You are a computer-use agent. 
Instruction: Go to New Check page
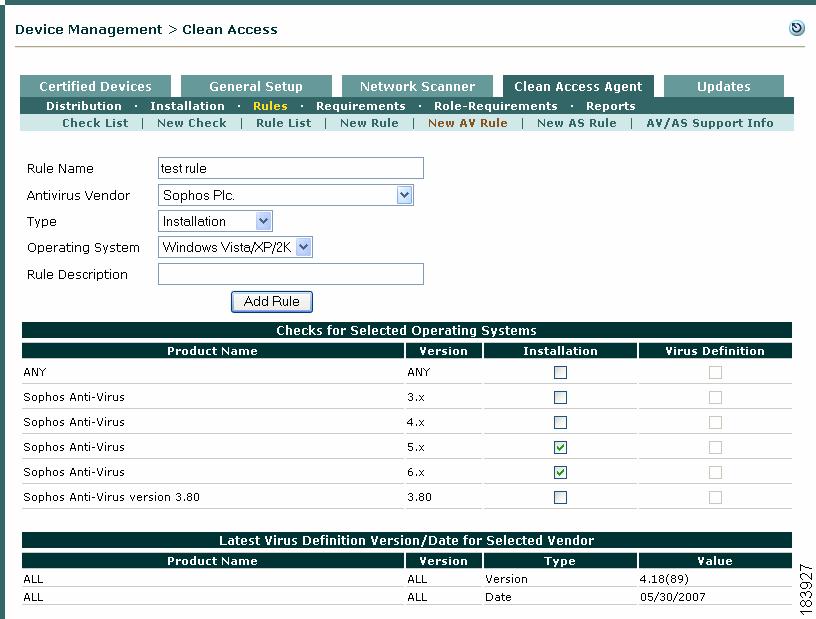point(192,123)
